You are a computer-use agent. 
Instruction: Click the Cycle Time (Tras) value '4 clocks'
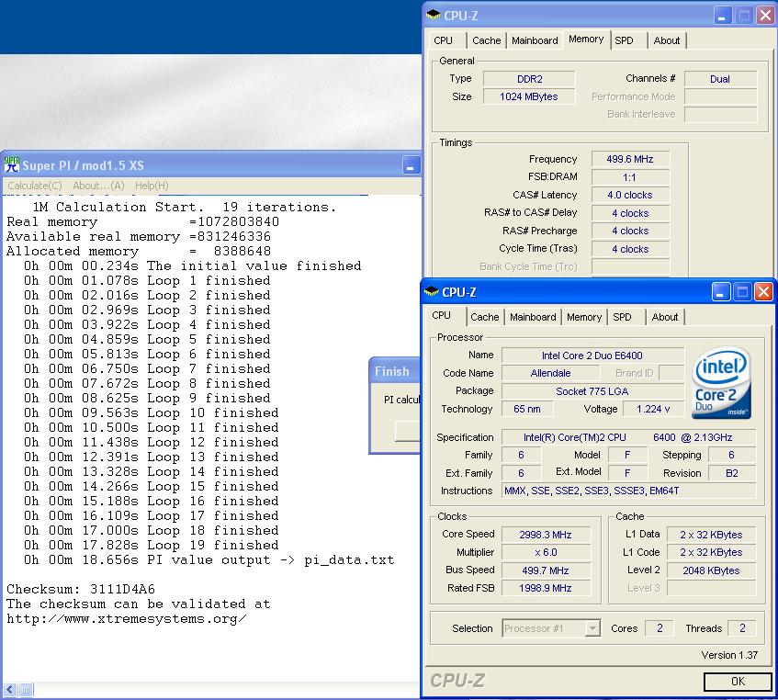630,249
